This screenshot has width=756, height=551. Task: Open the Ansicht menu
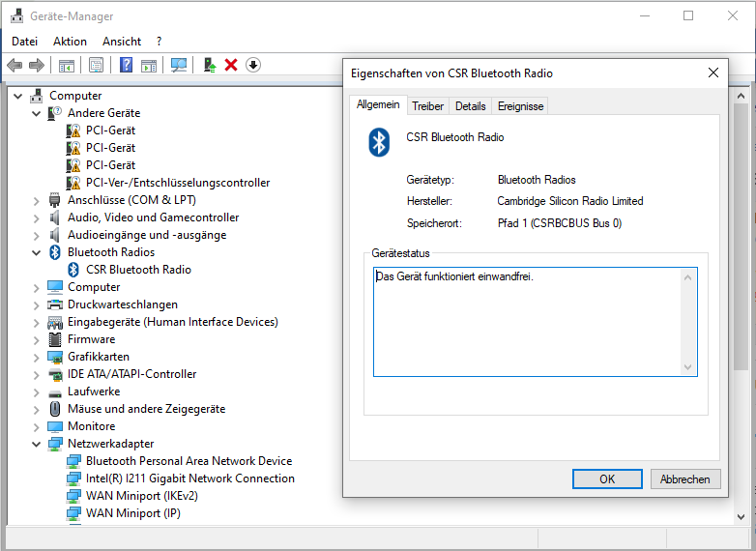tap(122, 42)
